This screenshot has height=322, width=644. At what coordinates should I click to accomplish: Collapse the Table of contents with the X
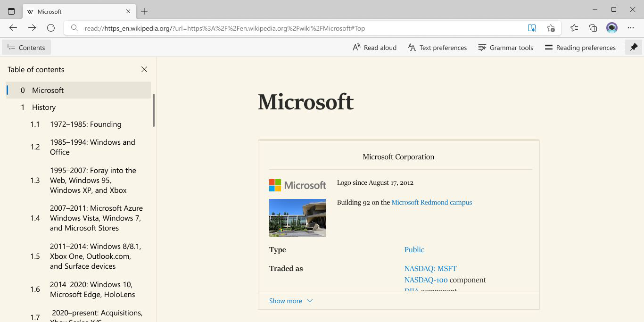coord(144,69)
